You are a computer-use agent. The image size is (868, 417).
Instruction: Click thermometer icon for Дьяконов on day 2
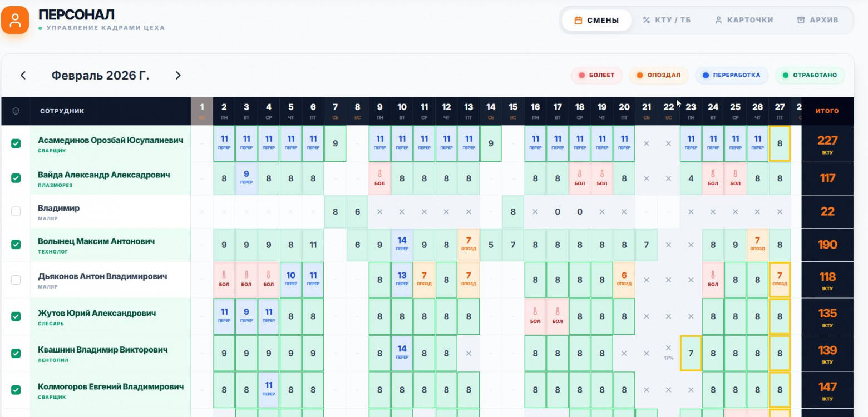click(224, 275)
